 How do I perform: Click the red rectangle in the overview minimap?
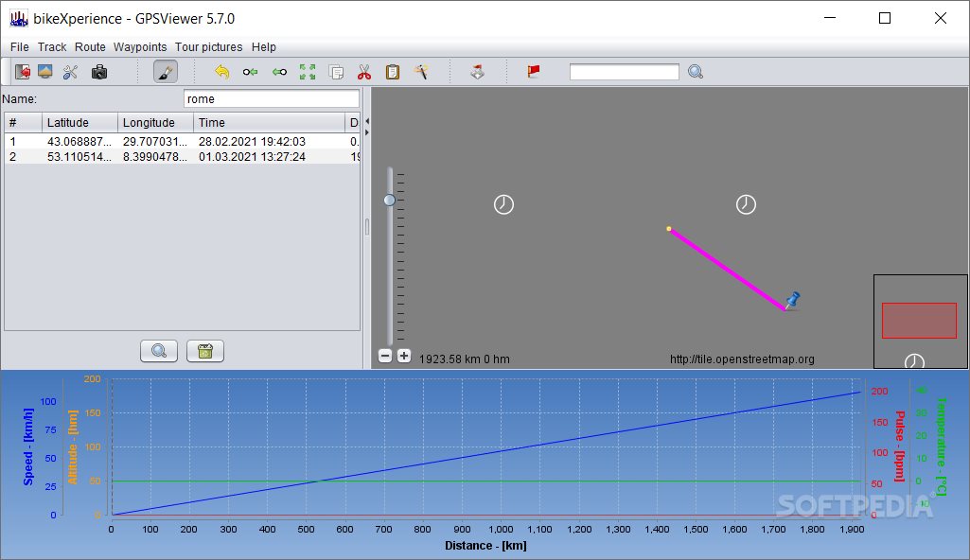(x=919, y=321)
